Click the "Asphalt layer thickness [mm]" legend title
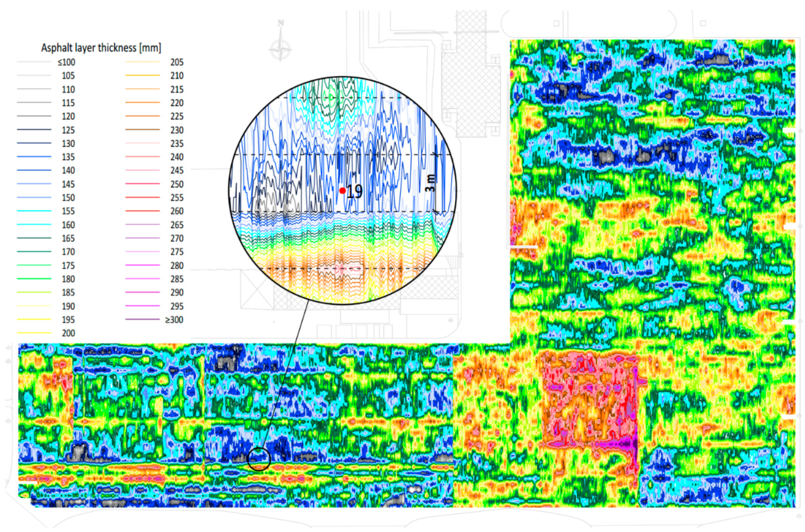Screen dimensions: 805x532 coord(101,48)
